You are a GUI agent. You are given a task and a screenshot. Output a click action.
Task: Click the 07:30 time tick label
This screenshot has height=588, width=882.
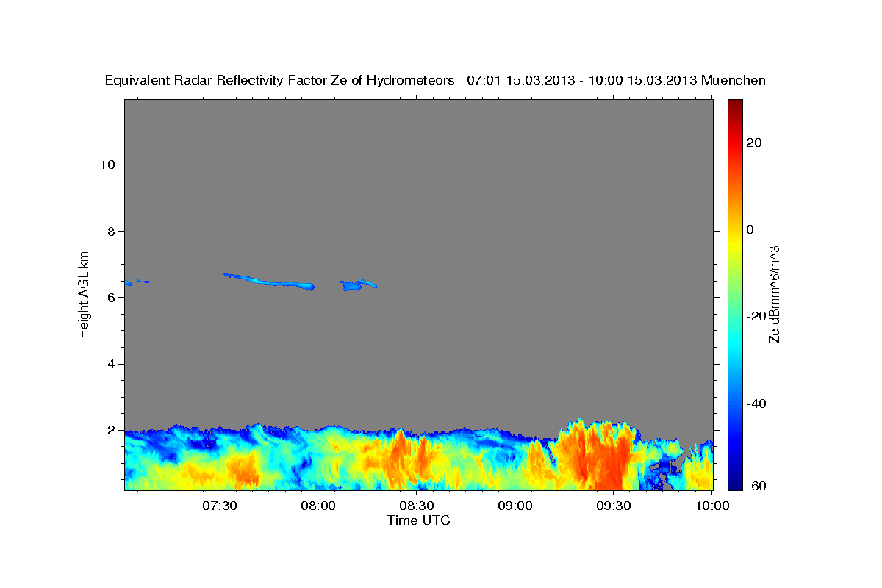point(220,506)
